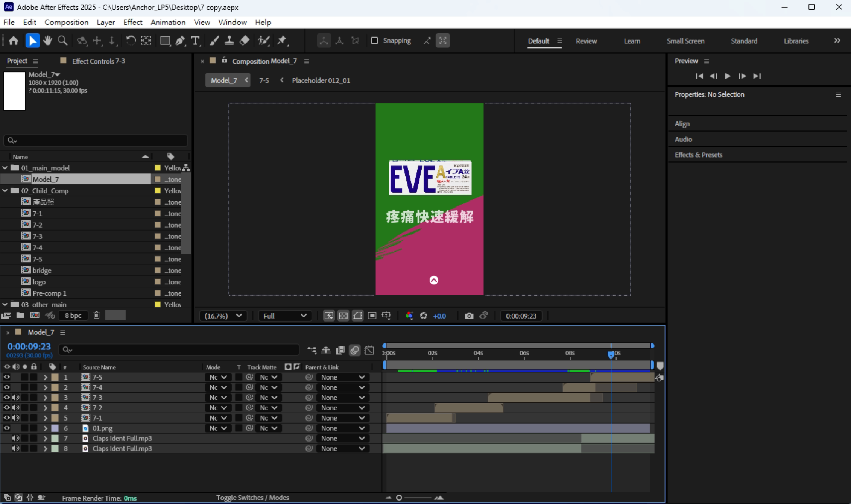Switch to the Review workspace
851x504 pixels.
[586, 41]
